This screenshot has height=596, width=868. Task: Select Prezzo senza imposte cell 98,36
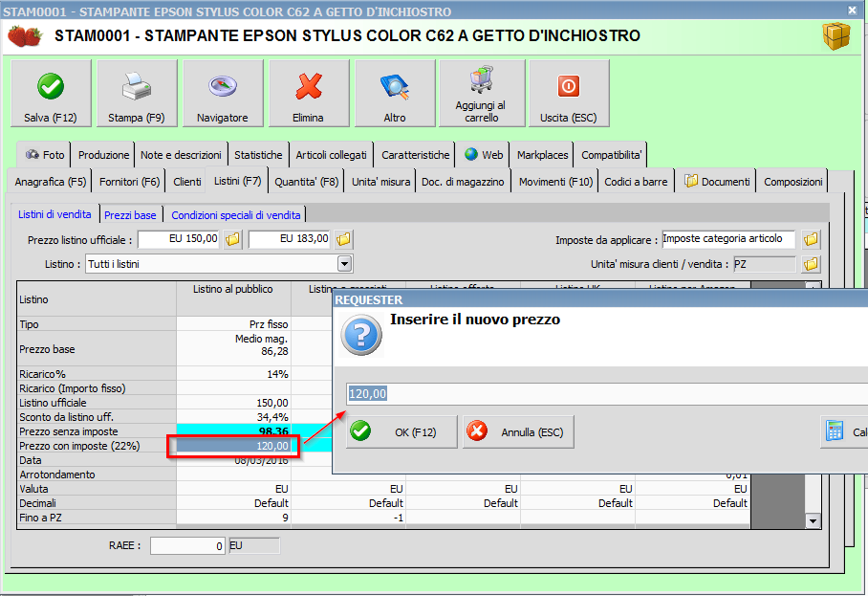coord(233,431)
